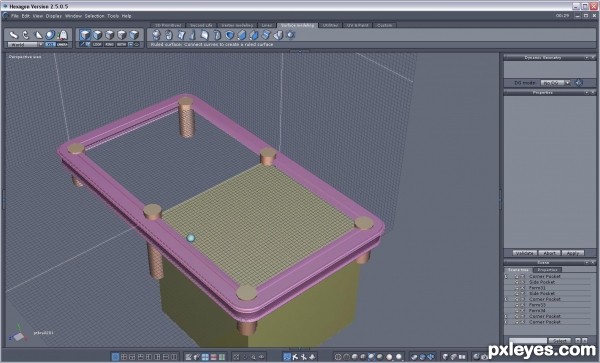The width and height of the screenshot is (600, 363).
Task: Click the Select button below scene tree
Action: pyautogui.click(x=560, y=340)
